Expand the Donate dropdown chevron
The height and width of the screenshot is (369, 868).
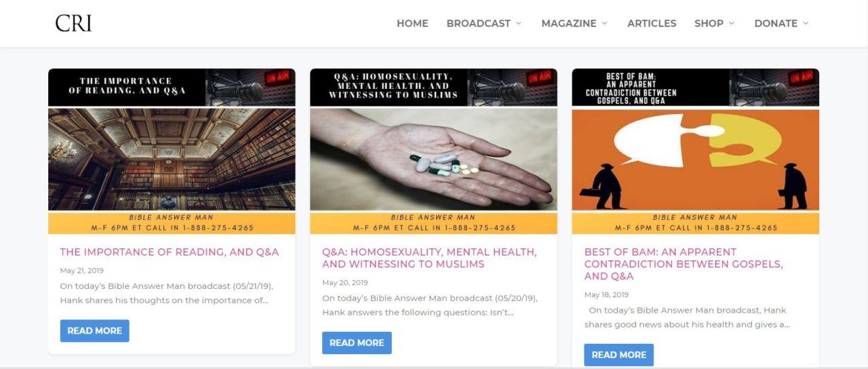pyautogui.click(x=806, y=23)
